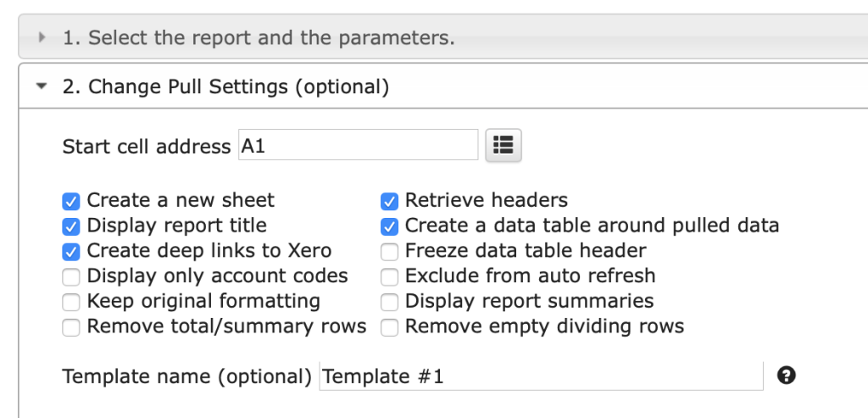The image size is (868, 418).
Task: Uncheck 'Create a new sheet'
Action: tap(71, 201)
